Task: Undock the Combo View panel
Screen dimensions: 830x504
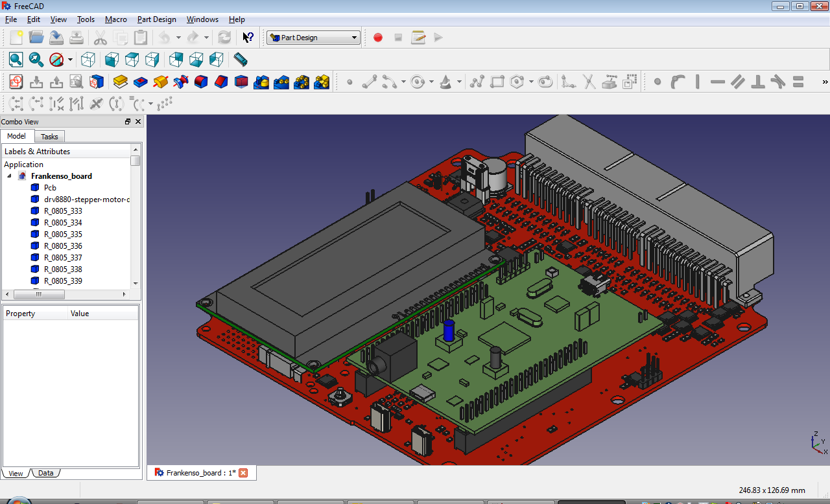Action: [128, 121]
